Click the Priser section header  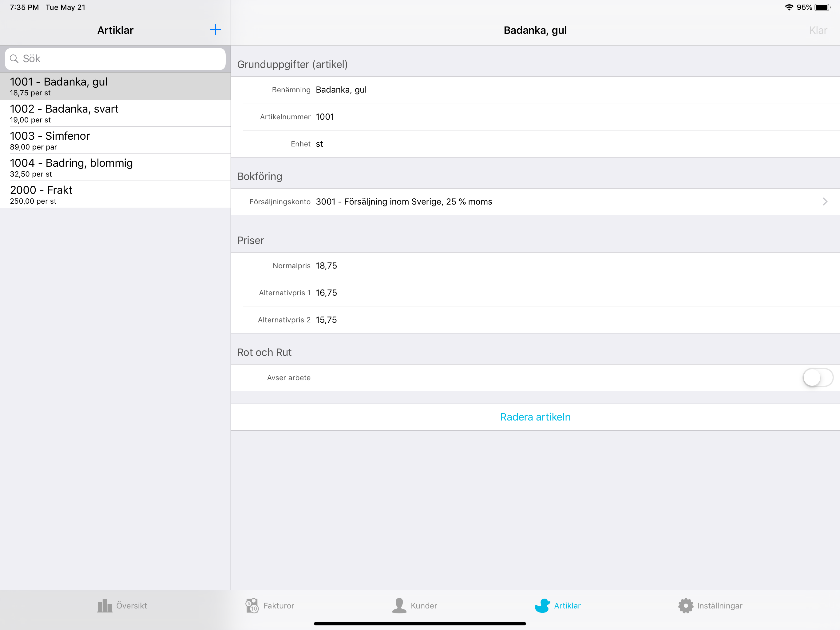click(x=250, y=240)
